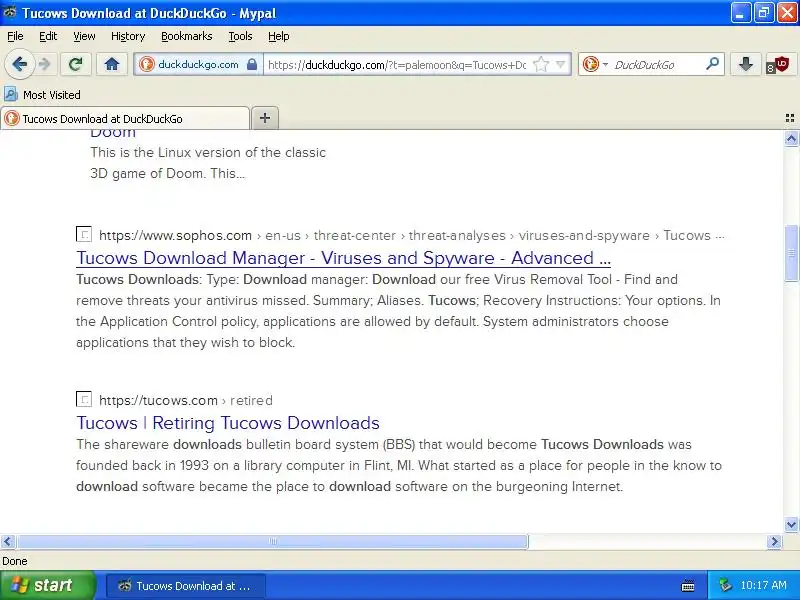Open Tucows Download Manager Viruses and Spyware result
800x600 pixels.
click(x=343, y=258)
